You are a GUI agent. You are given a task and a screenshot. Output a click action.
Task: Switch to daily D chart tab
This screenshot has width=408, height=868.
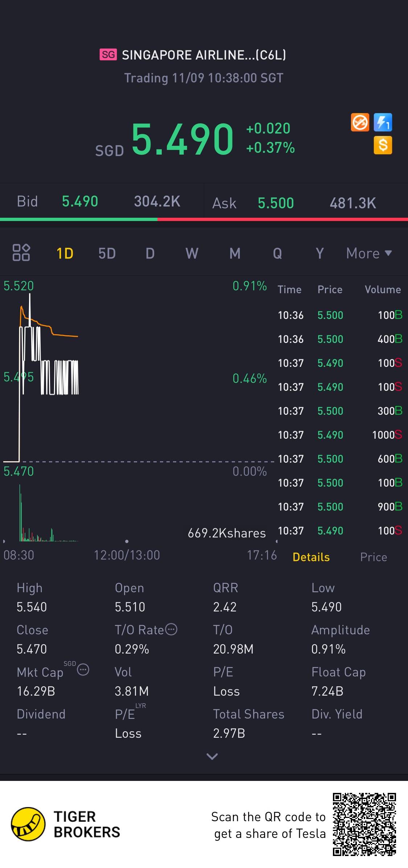150,253
